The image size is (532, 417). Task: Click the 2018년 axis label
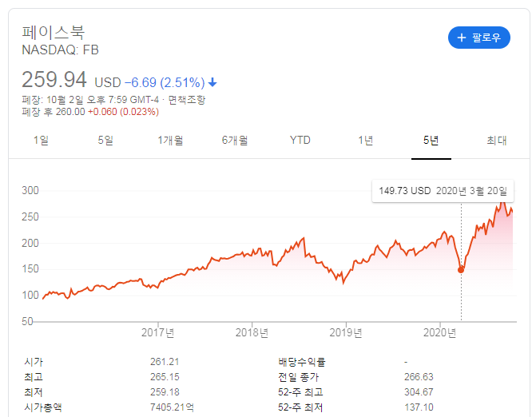pyautogui.click(x=252, y=332)
